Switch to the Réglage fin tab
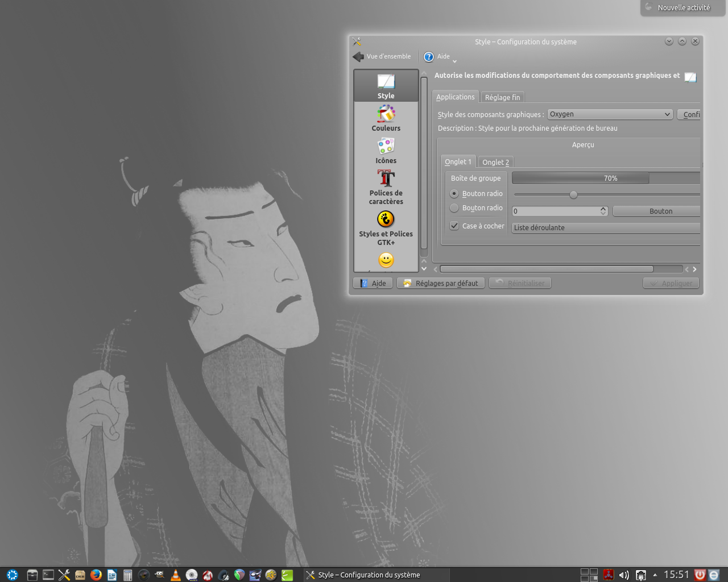Image resolution: width=728 pixels, height=582 pixels. pos(502,97)
